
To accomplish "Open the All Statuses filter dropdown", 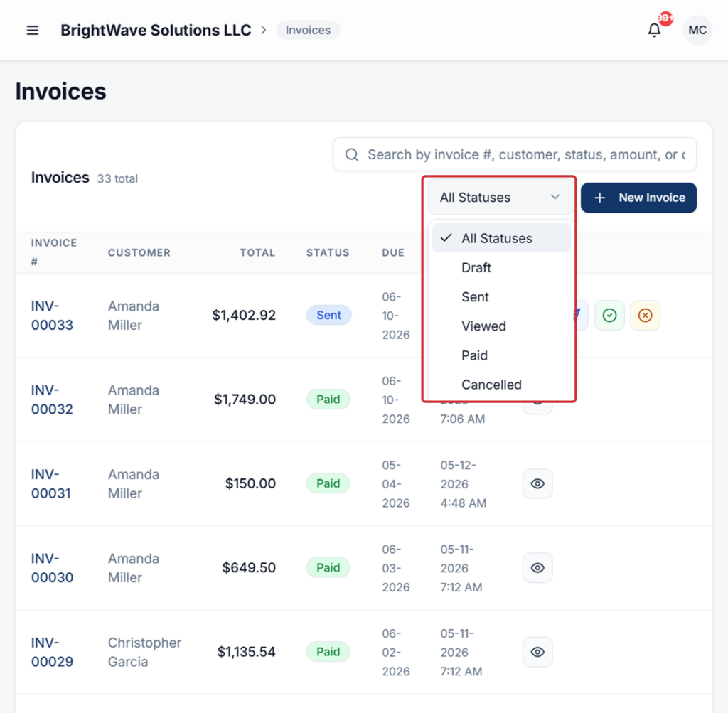I will click(x=500, y=198).
